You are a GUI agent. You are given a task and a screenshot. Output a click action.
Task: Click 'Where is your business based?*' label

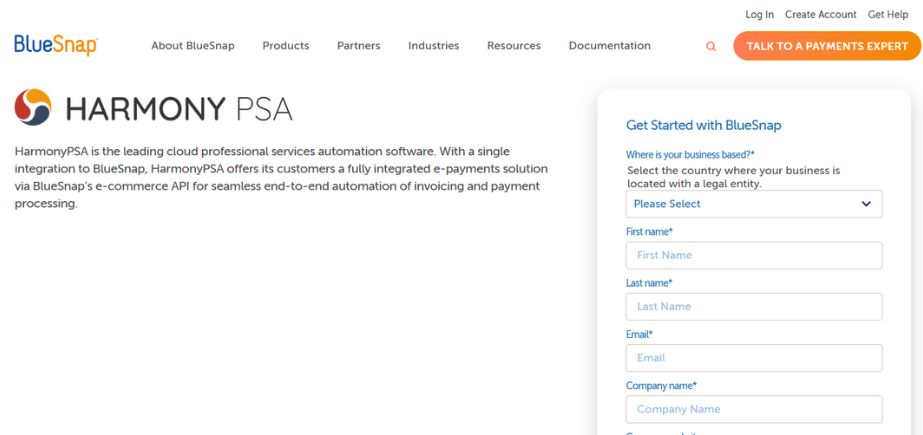(x=690, y=154)
